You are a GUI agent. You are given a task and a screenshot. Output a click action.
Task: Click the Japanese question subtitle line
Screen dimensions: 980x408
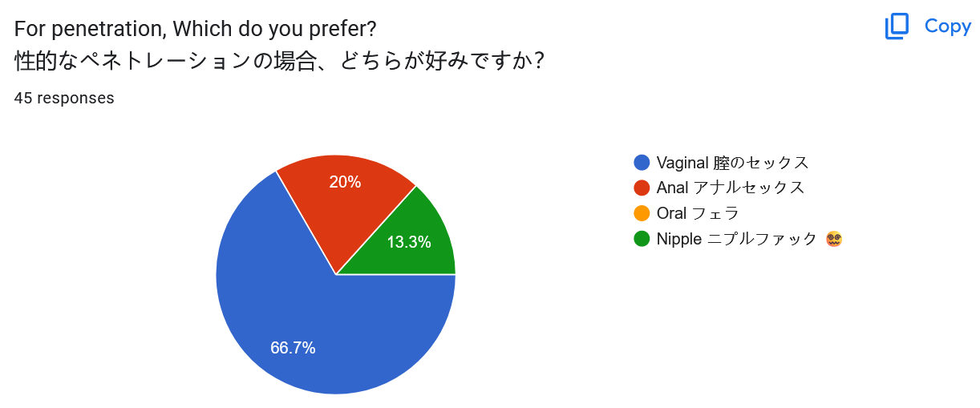tap(280, 61)
